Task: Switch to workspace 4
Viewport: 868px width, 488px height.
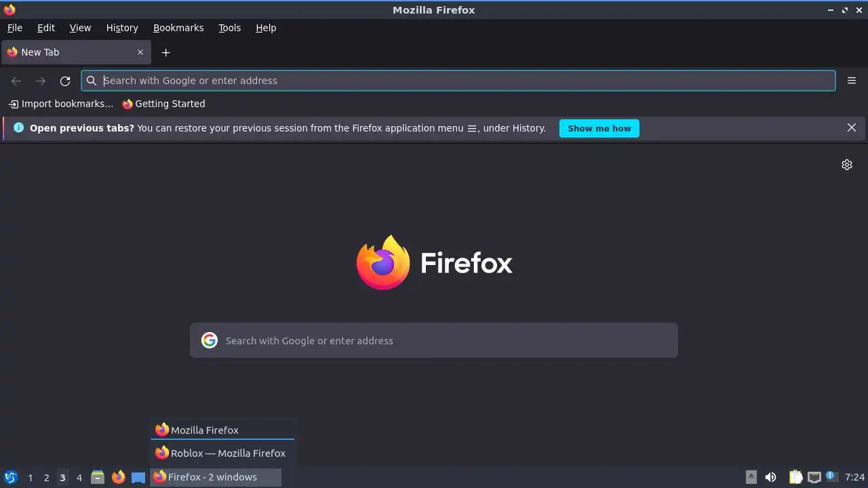Action: (79, 478)
